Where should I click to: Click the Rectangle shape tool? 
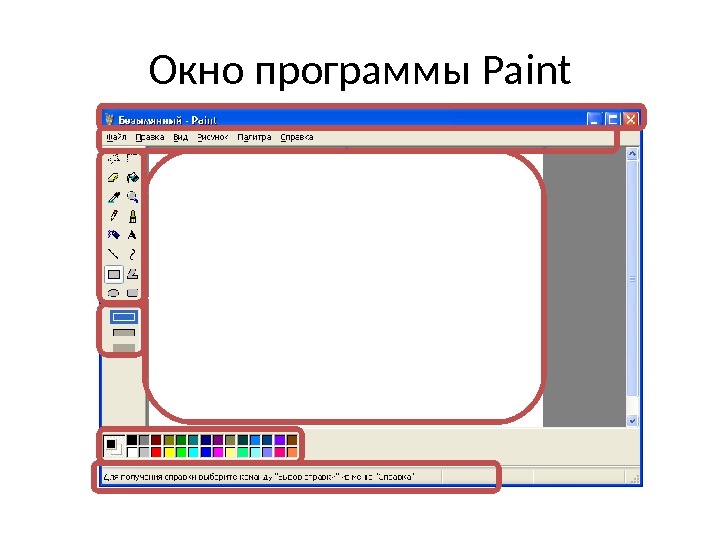click(x=114, y=275)
